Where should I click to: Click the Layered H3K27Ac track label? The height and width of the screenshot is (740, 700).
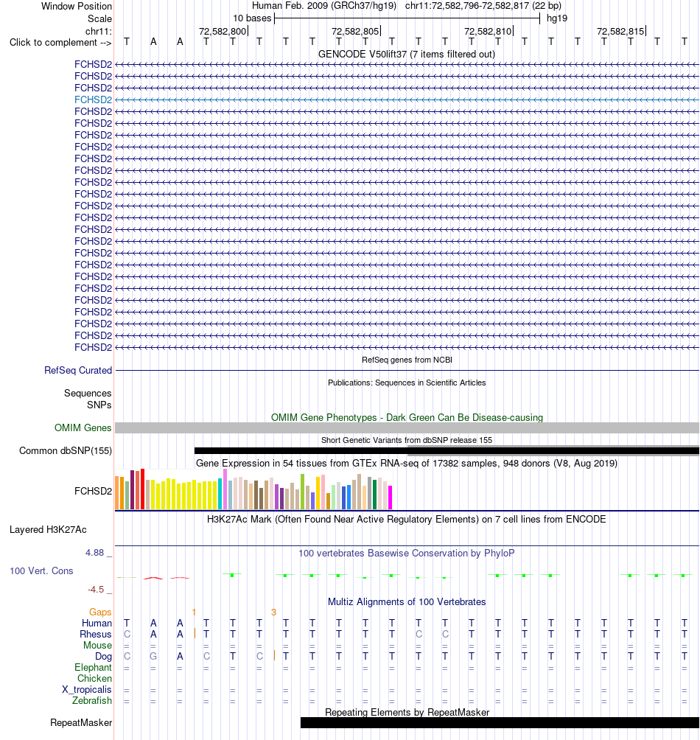[48, 529]
